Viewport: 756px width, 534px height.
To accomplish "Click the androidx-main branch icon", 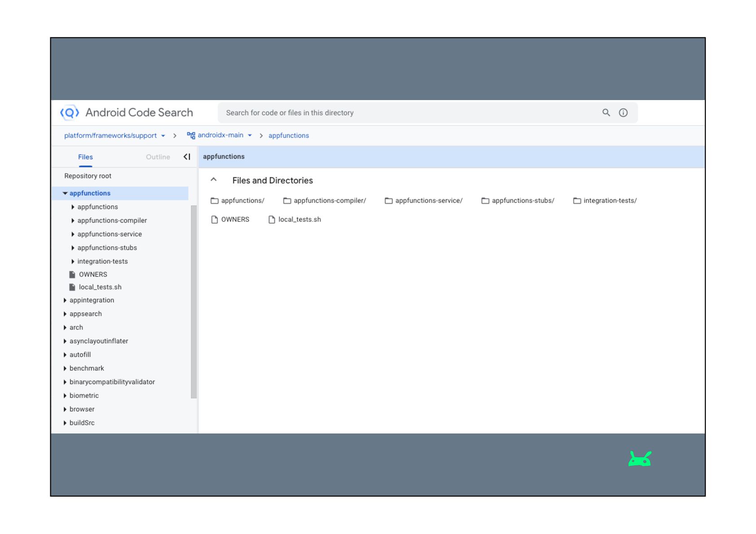I will (191, 136).
